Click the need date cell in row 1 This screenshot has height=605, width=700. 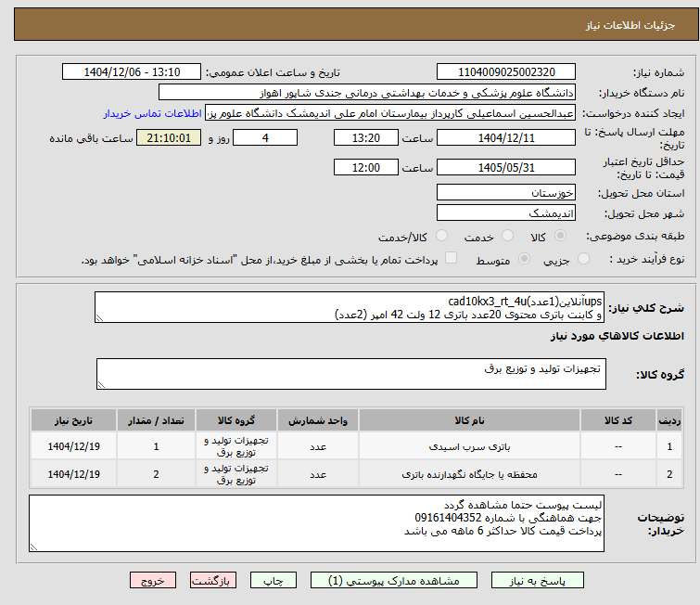point(73,446)
